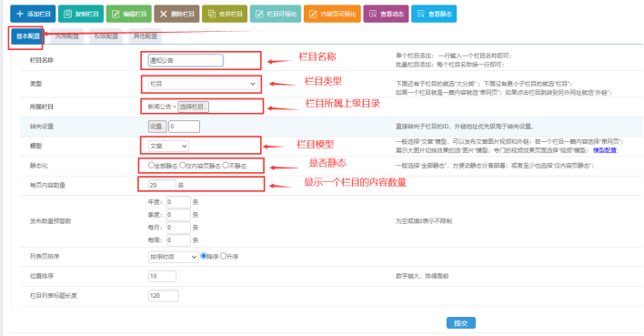Click the 删除栏目 X icon button

pos(176,14)
